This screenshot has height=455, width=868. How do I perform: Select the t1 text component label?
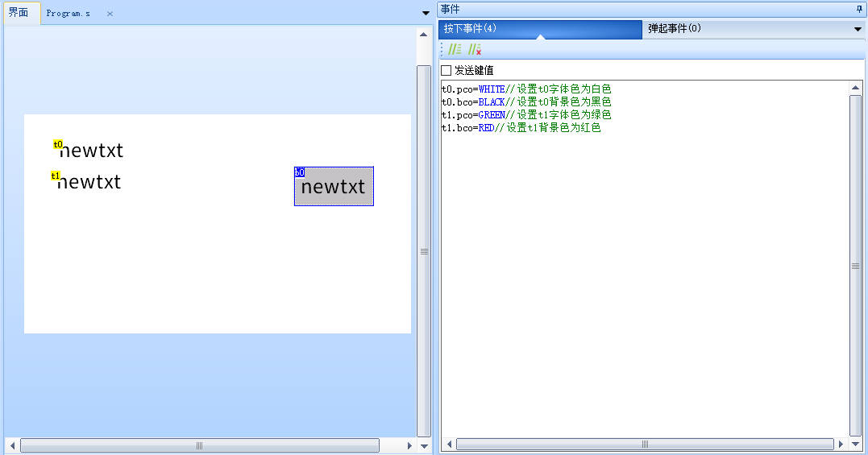coord(56,176)
